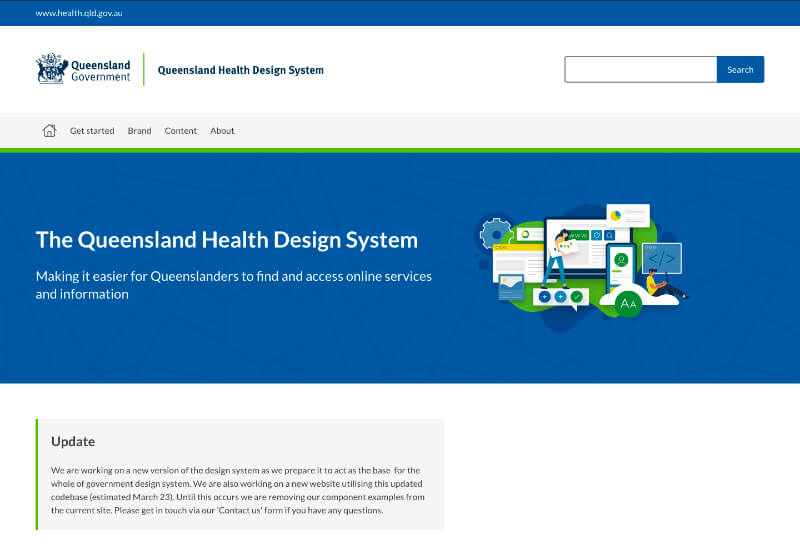Click the green 'www' box on monitor illustration
The height and width of the screenshot is (555, 800).
tap(578, 235)
